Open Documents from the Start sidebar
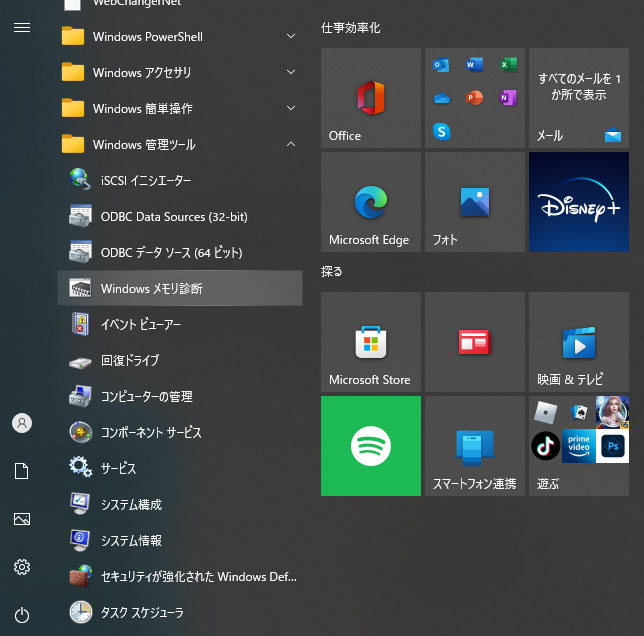Screen dimensions: 644x636 22,471
